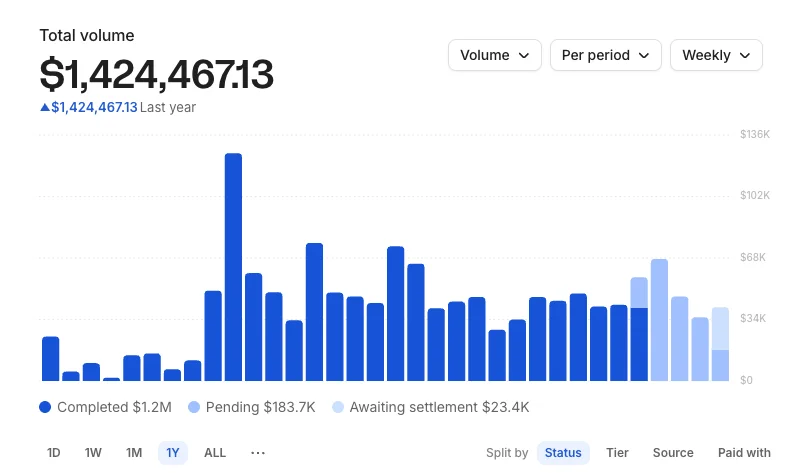Image resolution: width=806 pixels, height=473 pixels.
Task: Click the $136K axis label
Action: 755,134
